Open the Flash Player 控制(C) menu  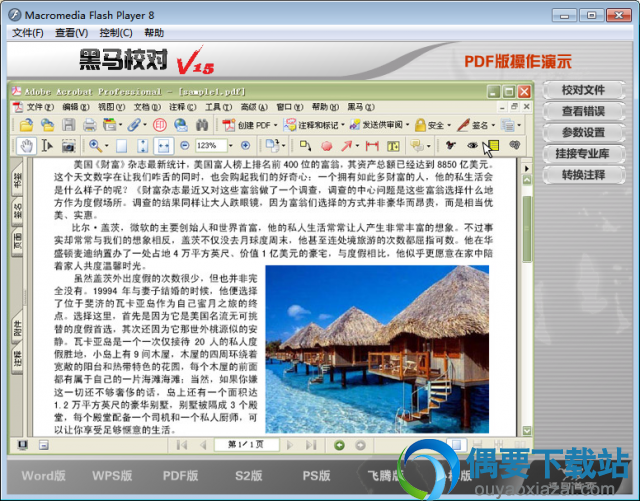click(116, 33)
